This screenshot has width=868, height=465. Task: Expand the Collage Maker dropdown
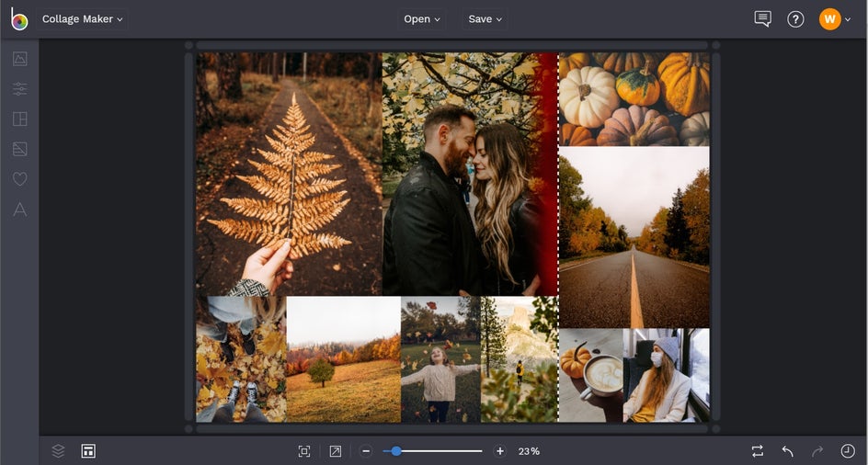pyautogui.click(x=82, y=19)
